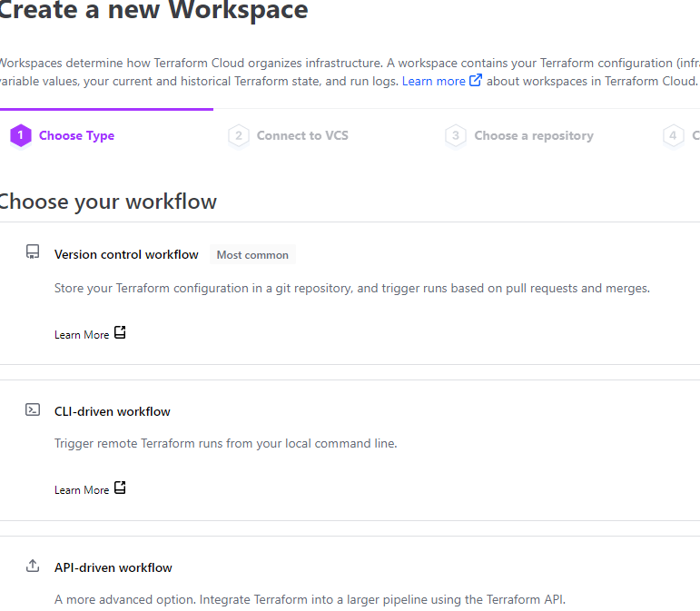Click the CLI-driven workflow terminal icon

pyautogui.click(x=33, y=409)
